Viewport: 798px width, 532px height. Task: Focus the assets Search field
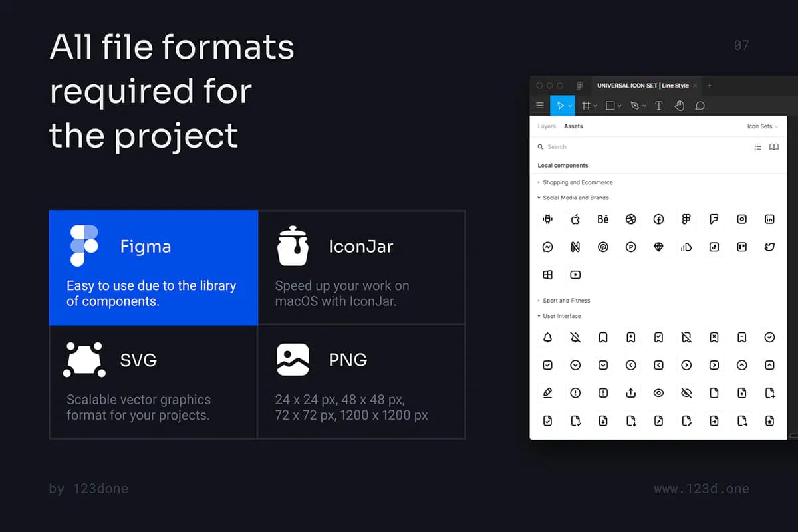click(642, 147)
